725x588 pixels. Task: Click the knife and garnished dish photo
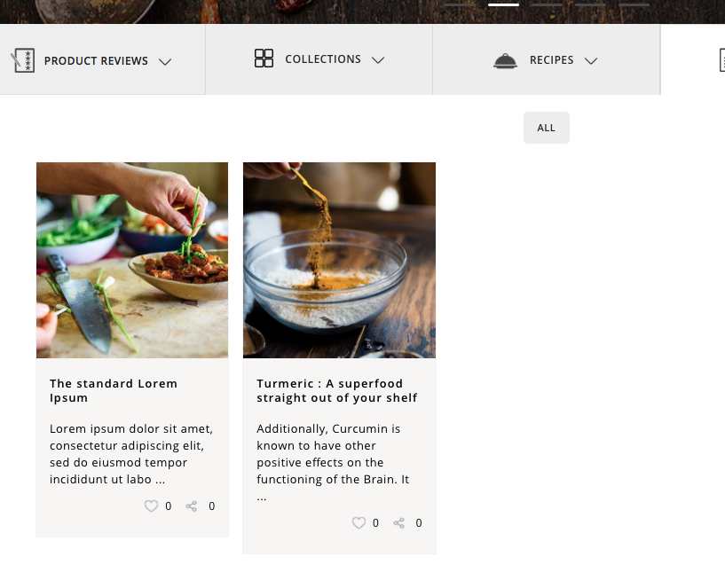[132, 260]
